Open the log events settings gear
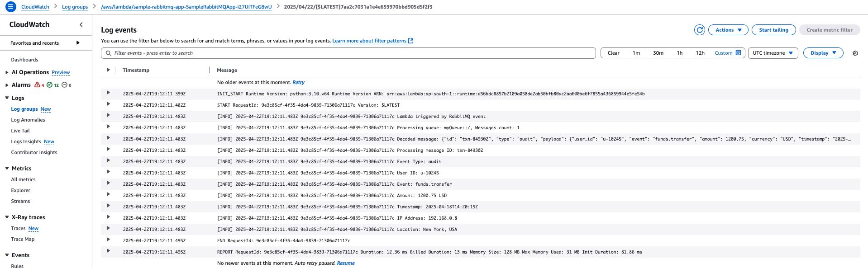Image resolution: width=868 pixels, height=268 pixels. pos(855,53)
